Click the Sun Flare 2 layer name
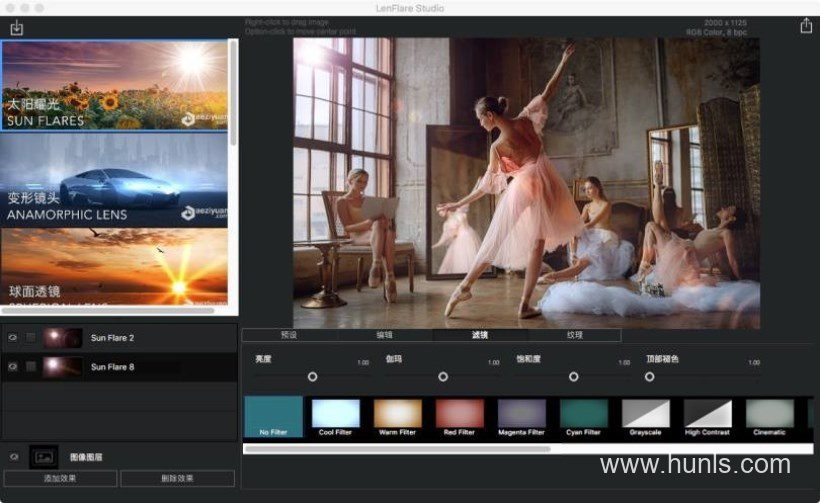The height and width of the screenshot is (503, 820). pos(112,338)
